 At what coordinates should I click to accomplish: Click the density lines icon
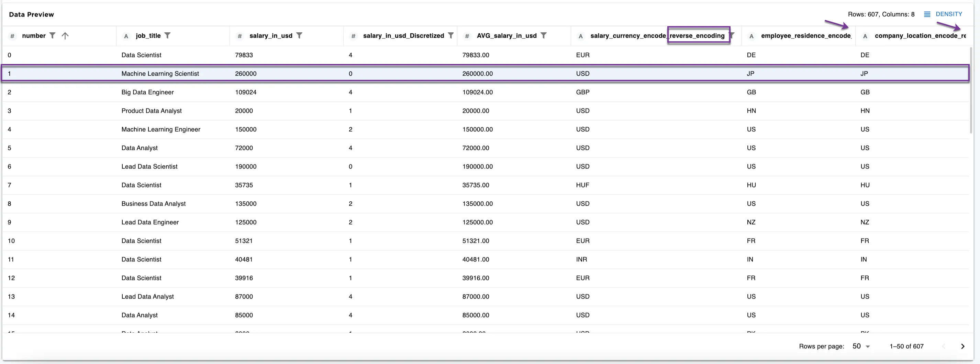pos(927,14)
